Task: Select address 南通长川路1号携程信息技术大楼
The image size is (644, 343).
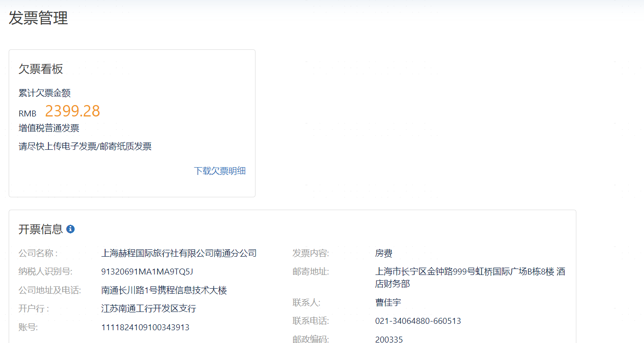Action: click(x=164, y=290)
